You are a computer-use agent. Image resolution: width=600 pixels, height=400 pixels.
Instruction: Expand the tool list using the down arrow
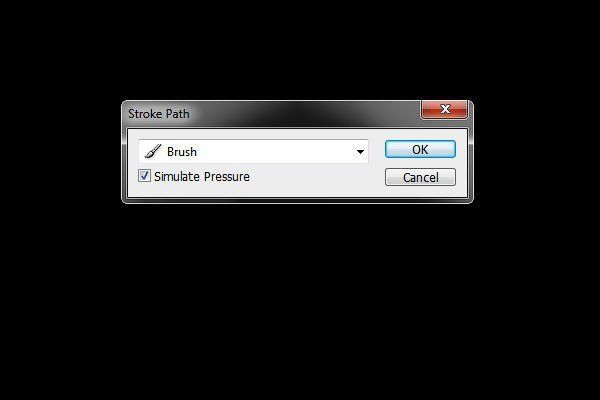[x=360, y=152]
